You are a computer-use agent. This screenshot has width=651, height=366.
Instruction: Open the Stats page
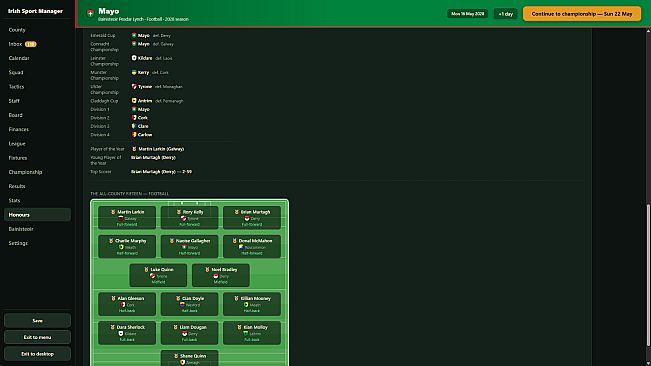[37, 200]
